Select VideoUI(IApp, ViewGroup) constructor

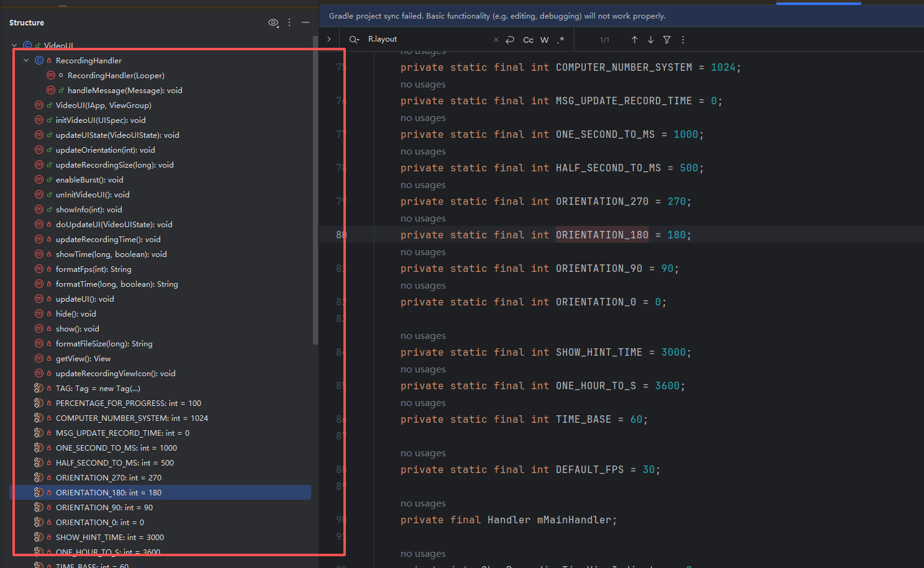point(103,105)
